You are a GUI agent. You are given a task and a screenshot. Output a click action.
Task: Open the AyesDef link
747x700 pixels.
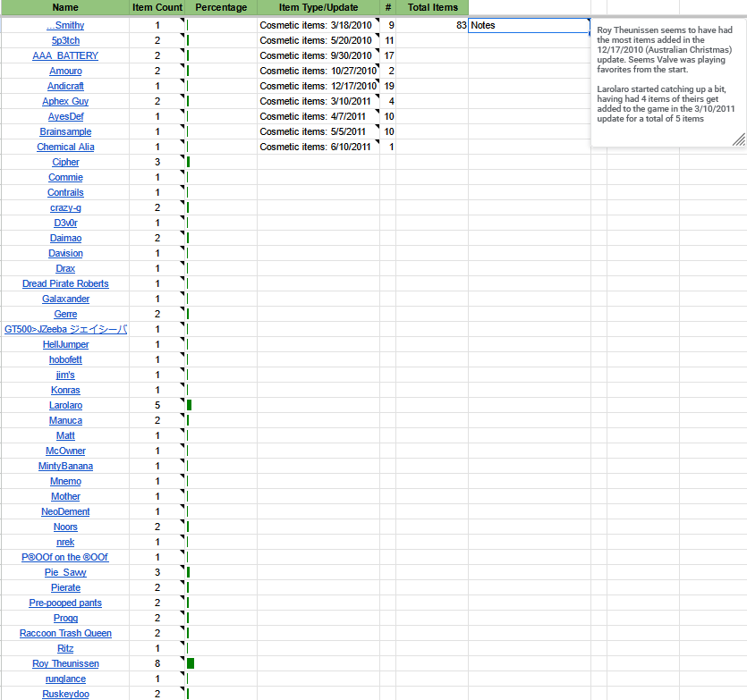pyautogui.click(x=65, y=116)
